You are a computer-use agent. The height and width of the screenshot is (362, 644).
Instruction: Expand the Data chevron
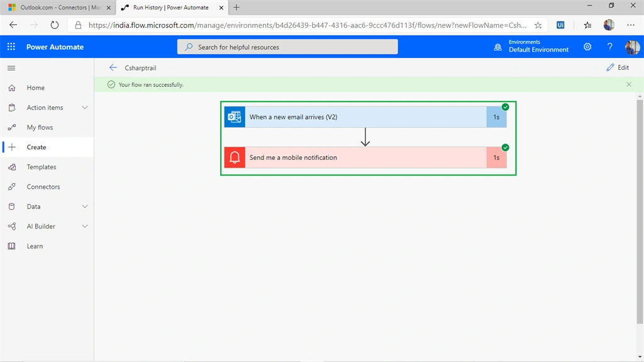point(85,206)
